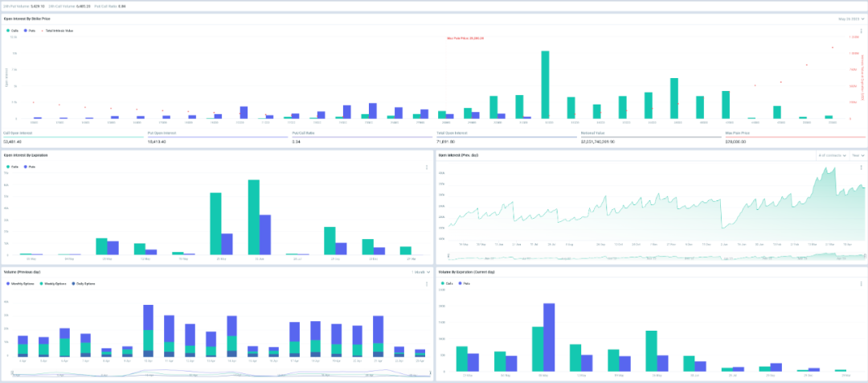Click the range navigator under open interest line chart

coord(656,257)
